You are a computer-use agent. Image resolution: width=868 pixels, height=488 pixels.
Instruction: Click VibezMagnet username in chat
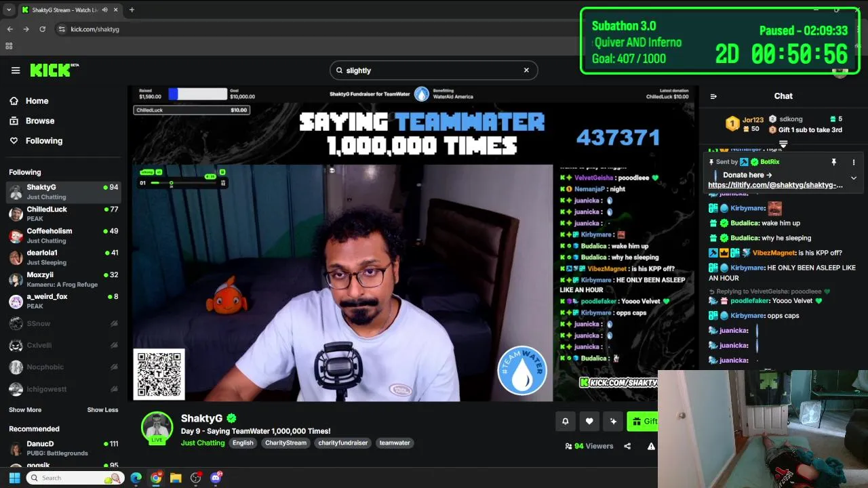(773, 253)
